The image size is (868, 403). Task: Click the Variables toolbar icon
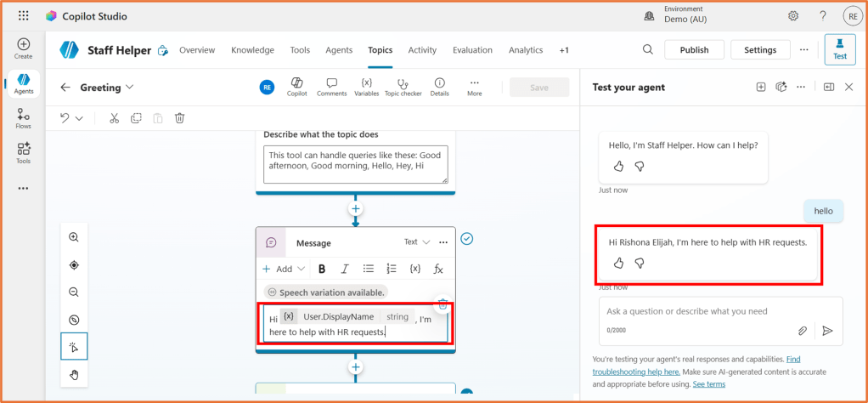366,87
